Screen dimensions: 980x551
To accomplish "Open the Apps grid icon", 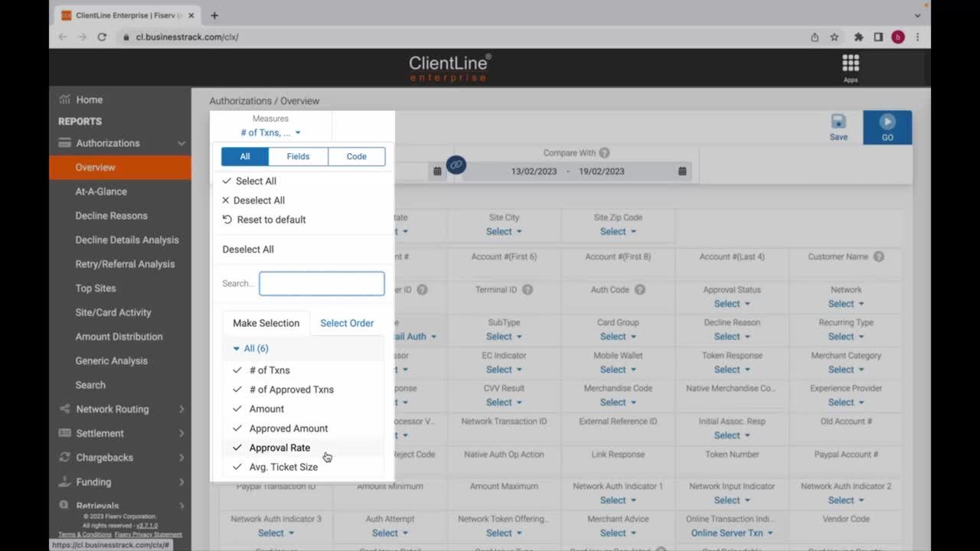I will click(850, 64).
